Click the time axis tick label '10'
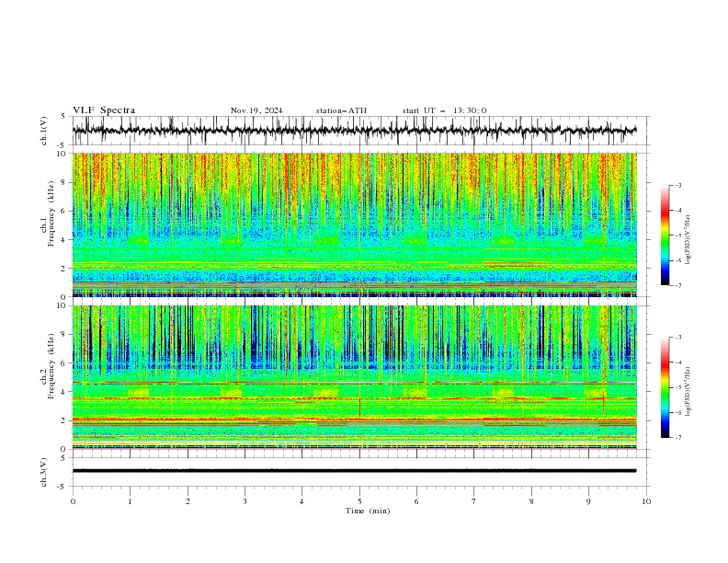The width and height of the screenshot is (728, 563). [x=646, y=501]
